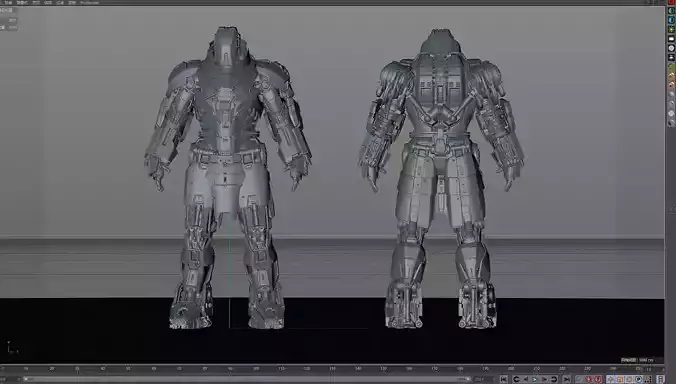
Task: Play the animation backwards
Action: [x=526, y=379]
